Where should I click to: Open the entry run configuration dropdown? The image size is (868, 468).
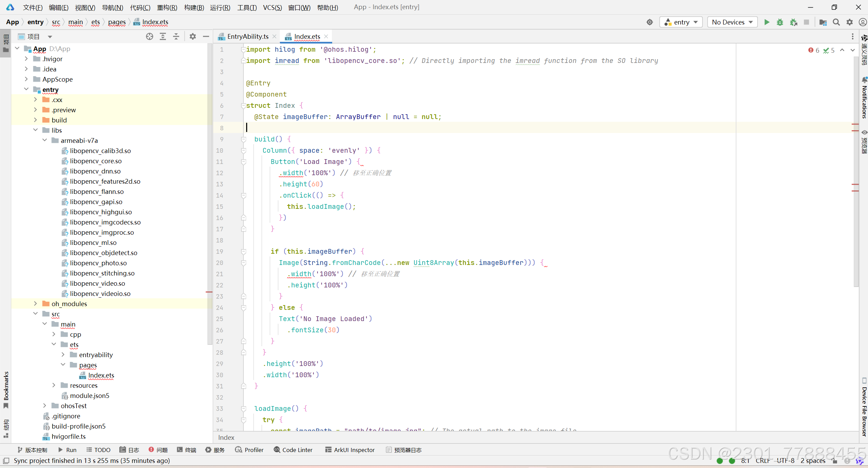681,22
